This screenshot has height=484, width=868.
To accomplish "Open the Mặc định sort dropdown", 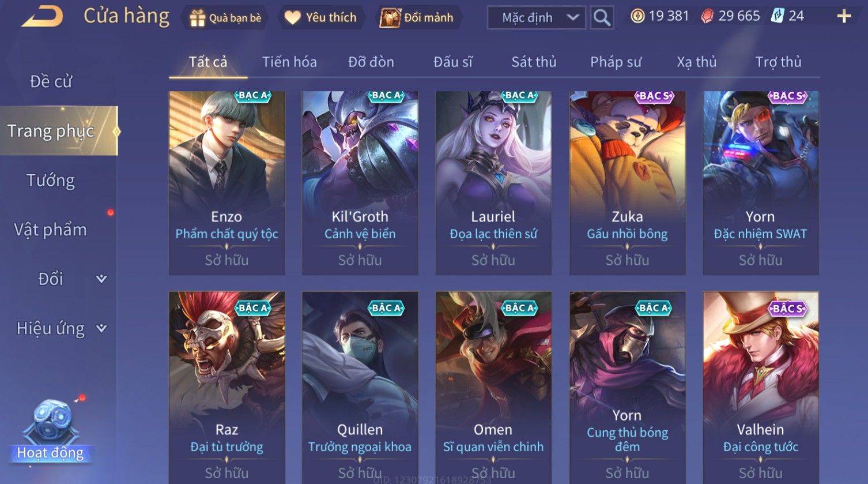I will coord(536,18).
